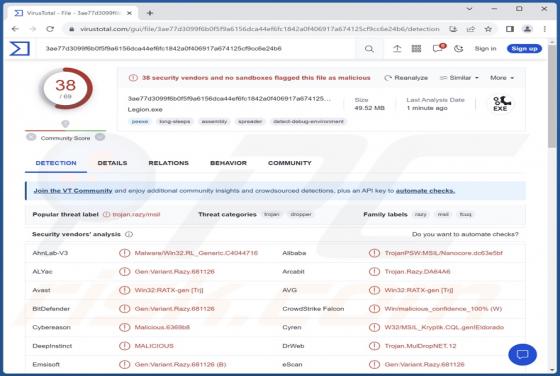The image size is (560, 376).
Task: Bookmark page with star icon
Action: (x=488, y=29)
